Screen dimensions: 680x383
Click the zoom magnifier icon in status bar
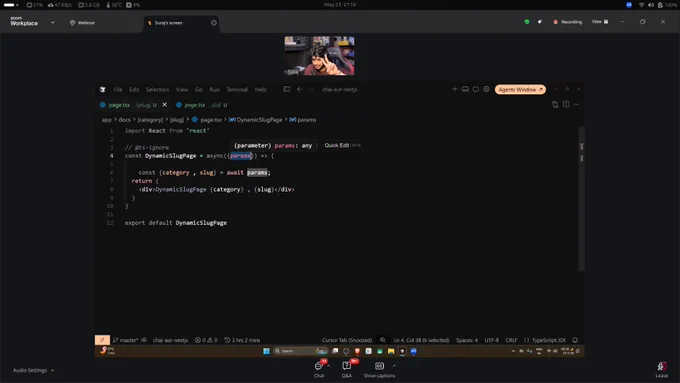point(382,340)
